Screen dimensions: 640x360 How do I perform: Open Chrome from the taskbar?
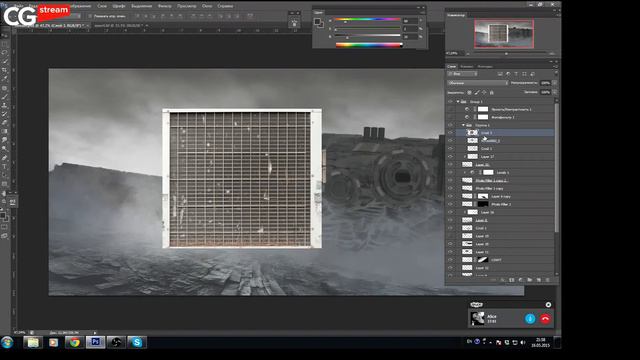pyautogui.click(x=74, y=342)
